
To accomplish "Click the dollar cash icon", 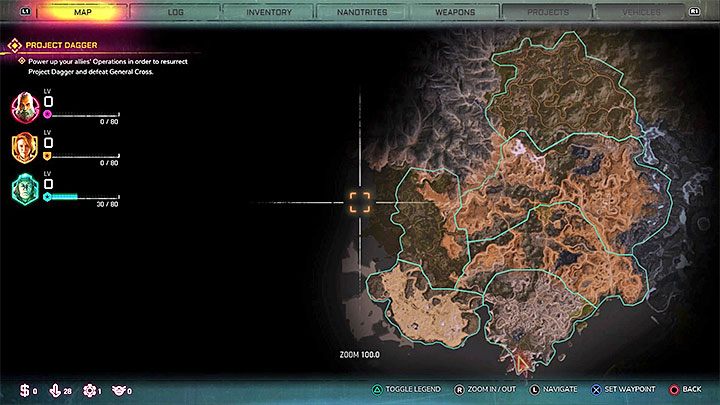I will point(24,390).
